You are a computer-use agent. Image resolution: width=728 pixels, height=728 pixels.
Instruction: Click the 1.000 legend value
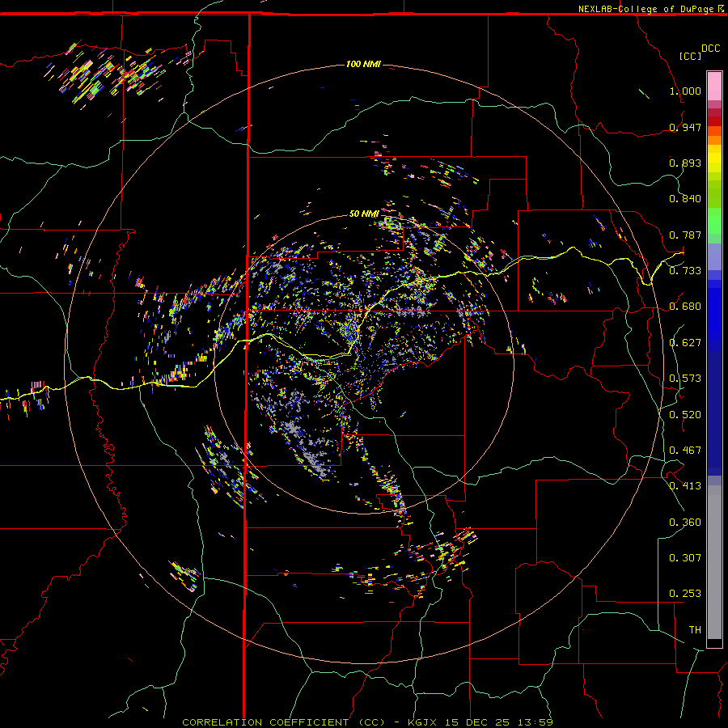[685, 91]
